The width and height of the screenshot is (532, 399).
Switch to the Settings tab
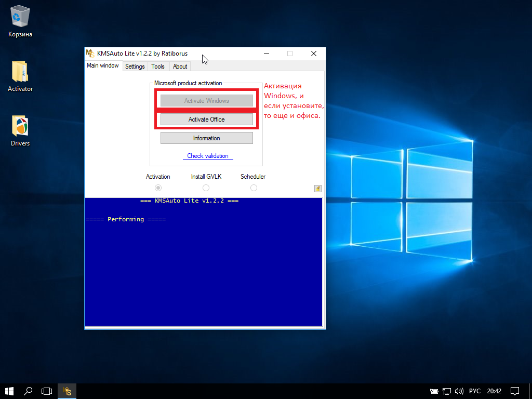tap(135, 66)
